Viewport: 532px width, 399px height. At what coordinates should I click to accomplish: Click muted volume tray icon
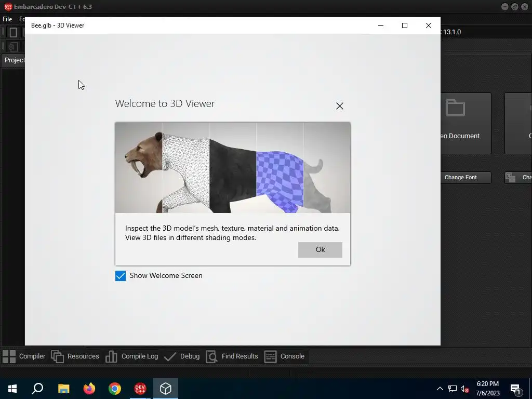click(x=465, y=389)
